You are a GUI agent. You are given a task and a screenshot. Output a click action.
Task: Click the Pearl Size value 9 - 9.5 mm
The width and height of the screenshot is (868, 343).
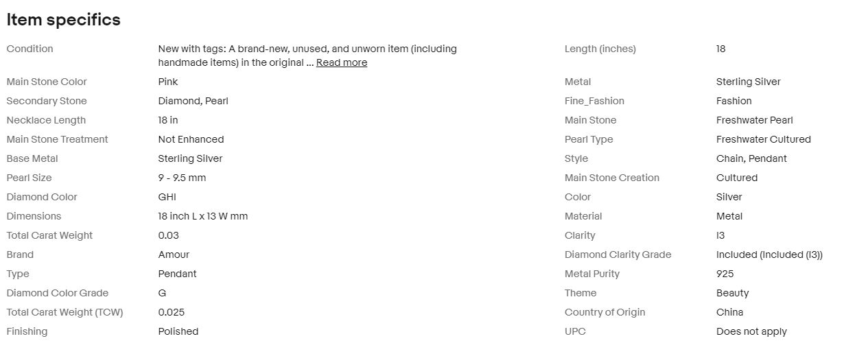click(x=182, y=178)
